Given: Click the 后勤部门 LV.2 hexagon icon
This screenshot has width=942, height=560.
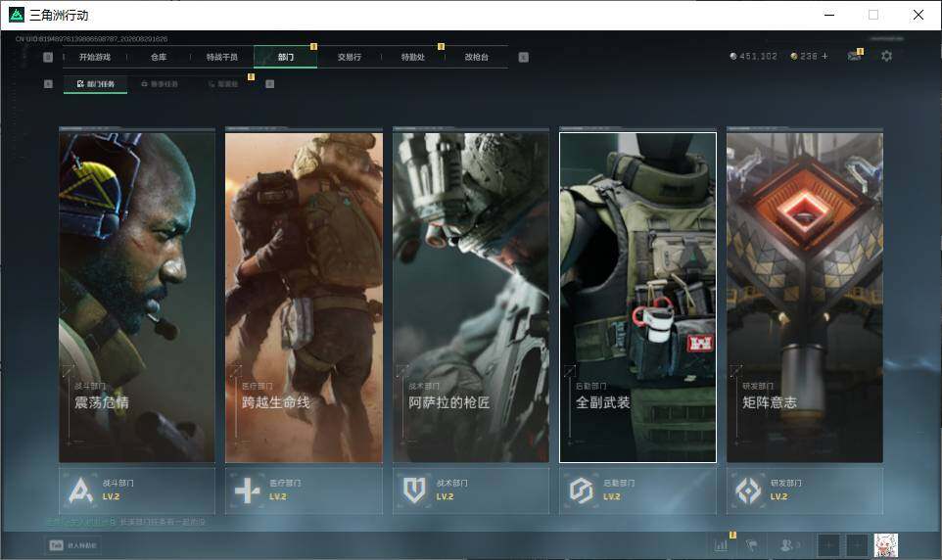Looking at the screenshot, I should click(x=581, y=490).
